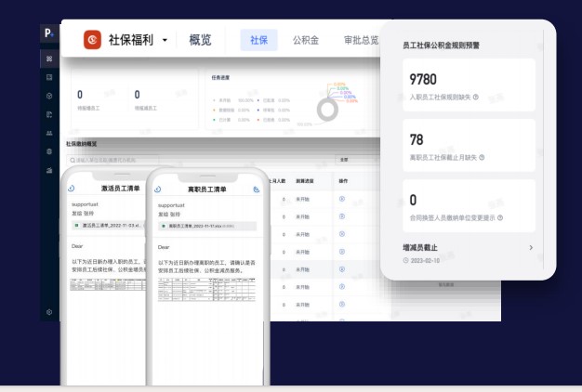The width and height of the screenshot is (582, 392).
Task: Click the P logo in the sidebar
Action: click(x=48, y=34)
